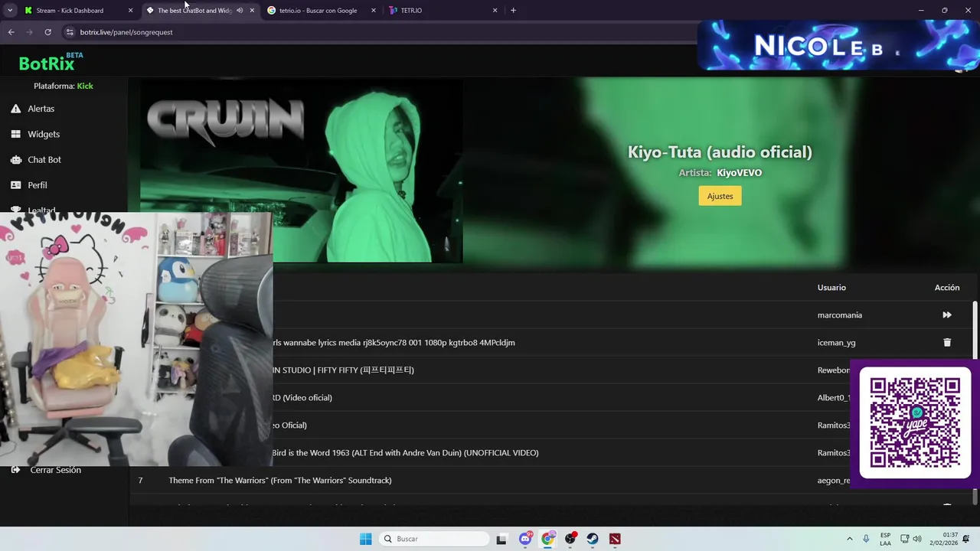Click the taskbar Buscar search box
This screenshot has height=551, width=980.
point(435,539)
